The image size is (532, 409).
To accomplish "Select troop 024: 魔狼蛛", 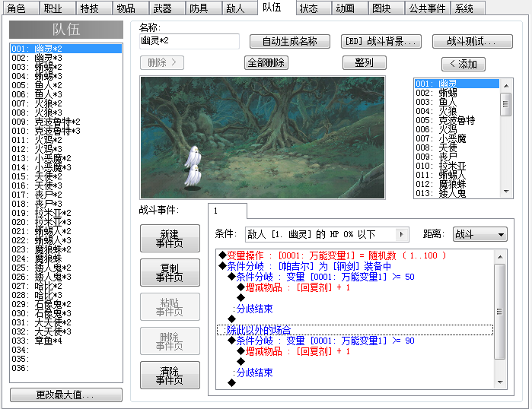I will pos(66,259).
